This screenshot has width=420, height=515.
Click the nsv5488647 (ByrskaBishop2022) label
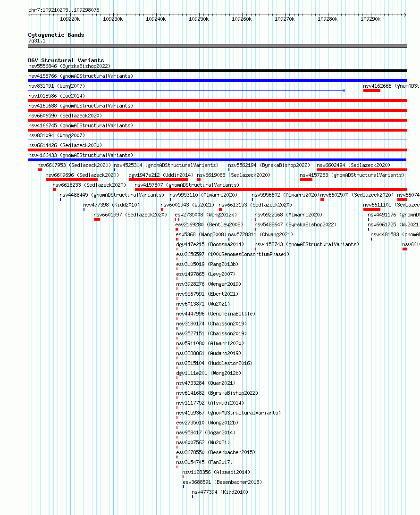tap(296, 224)
